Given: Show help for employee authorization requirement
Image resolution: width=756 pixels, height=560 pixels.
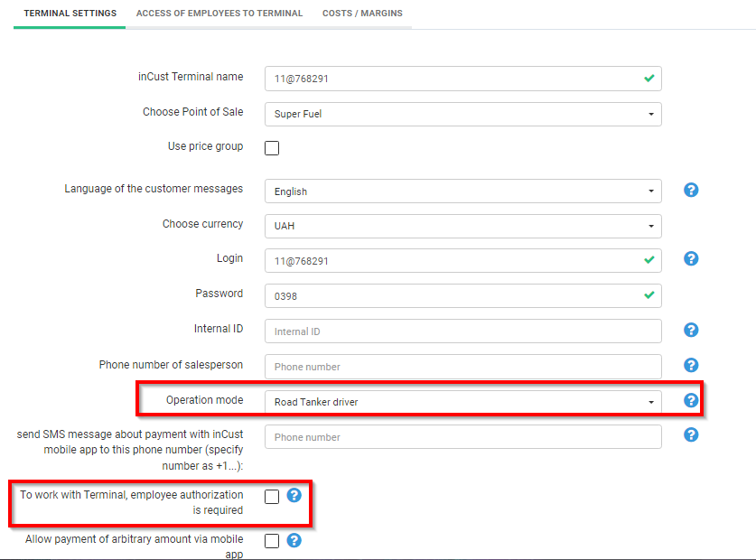Looking at the screenshot, I should [294, 495].
